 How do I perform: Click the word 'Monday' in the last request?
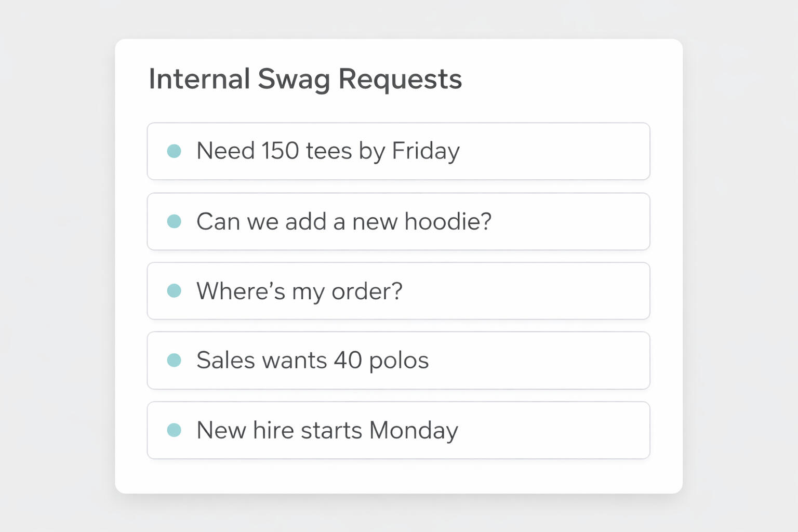(414, 431)
